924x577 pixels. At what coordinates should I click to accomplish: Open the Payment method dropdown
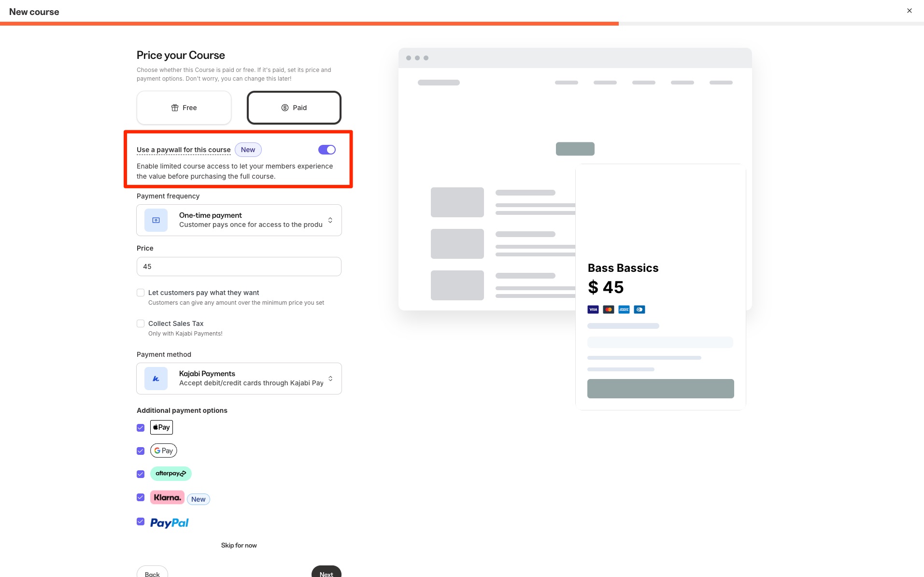239,379
